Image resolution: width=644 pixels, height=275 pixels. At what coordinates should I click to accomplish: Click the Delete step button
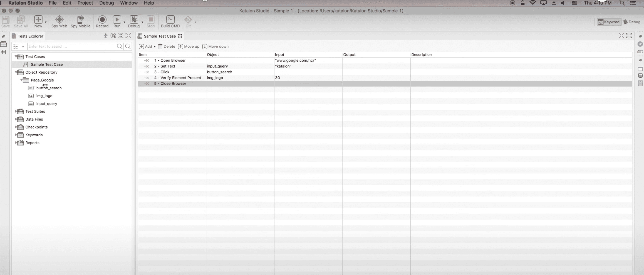(166, 47)
